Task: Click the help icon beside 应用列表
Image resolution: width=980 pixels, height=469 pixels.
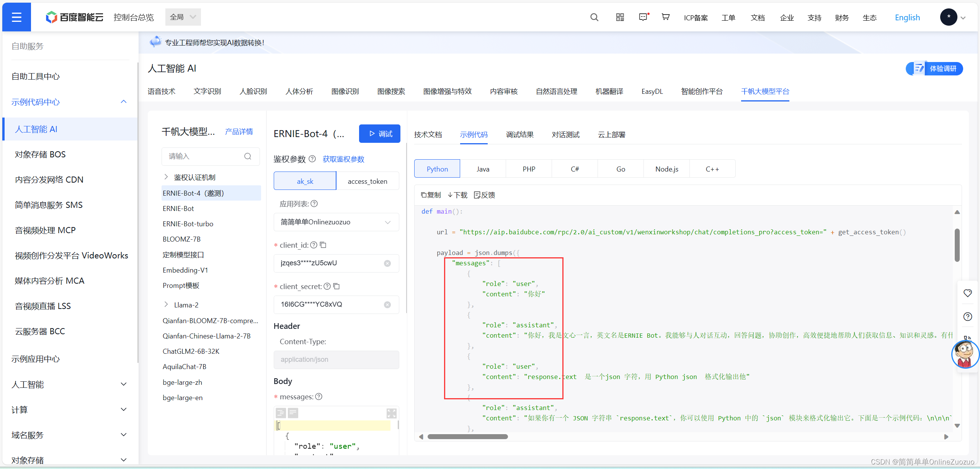Action: 314,204
